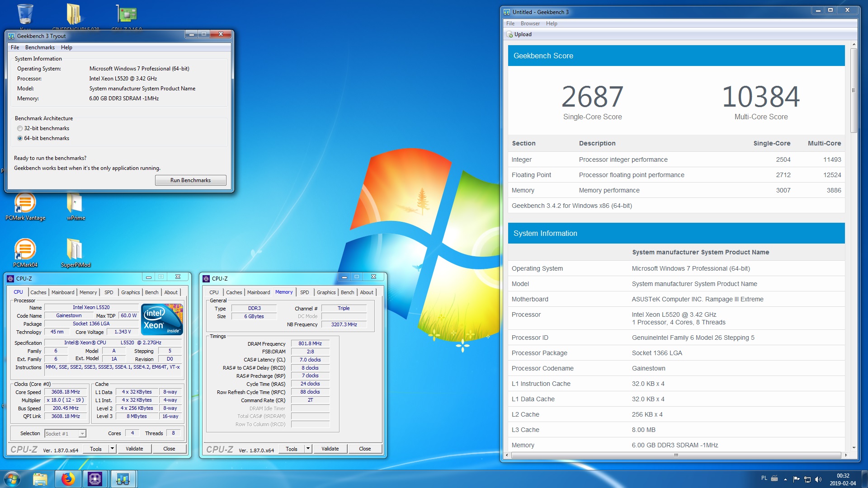Click Single-Core Score value 2687

pyautogui.click(x=592, y=97)
